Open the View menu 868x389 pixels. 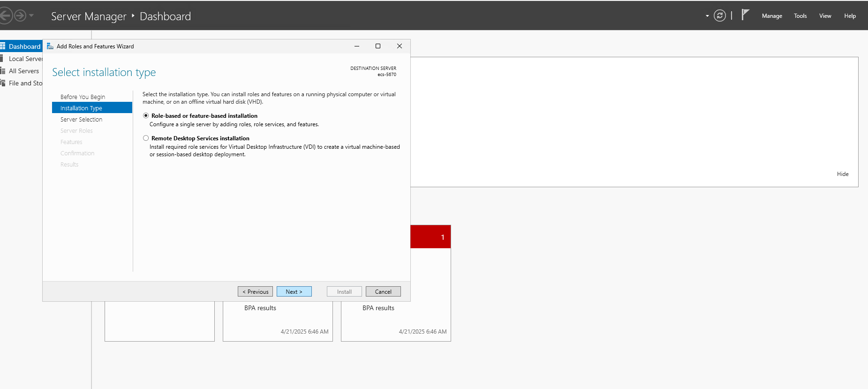pos(825,16)
